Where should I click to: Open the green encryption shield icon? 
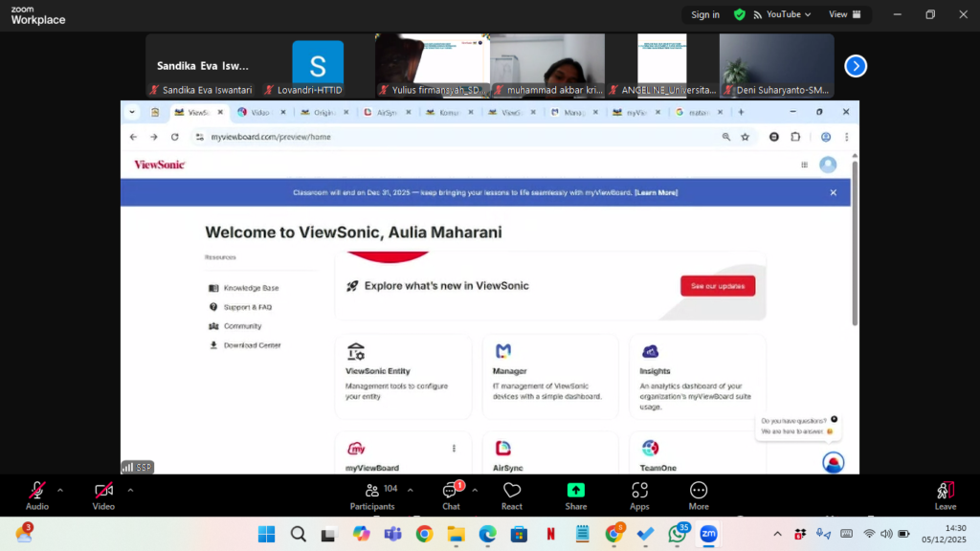coord(740,14)
